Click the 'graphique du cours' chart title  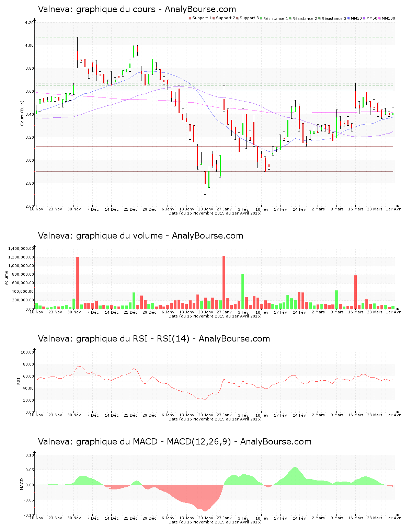(x=137, y=9)
